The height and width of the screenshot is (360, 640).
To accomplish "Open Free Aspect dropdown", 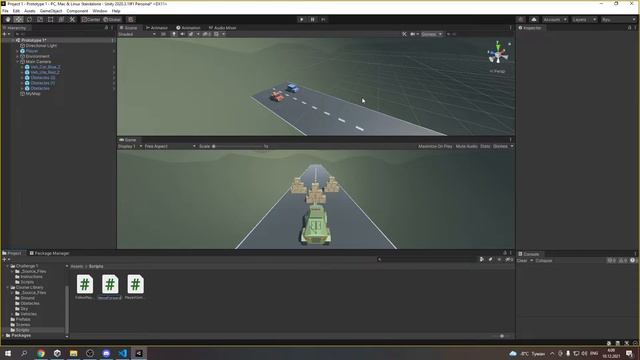I will coord(170,146).
